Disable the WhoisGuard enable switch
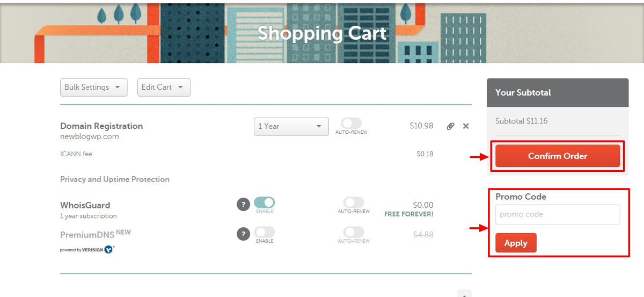This screenshot has width=644, height=297. (x=264, y=202)
